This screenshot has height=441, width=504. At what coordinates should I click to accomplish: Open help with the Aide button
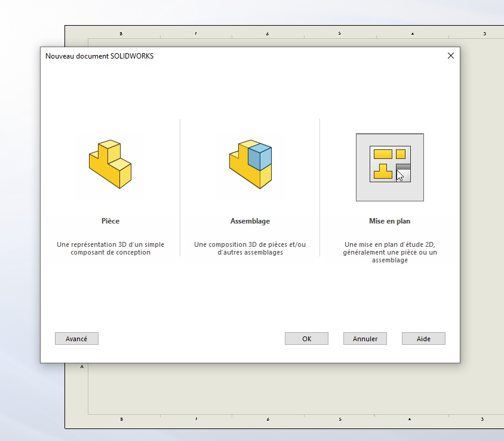point(423,339)
